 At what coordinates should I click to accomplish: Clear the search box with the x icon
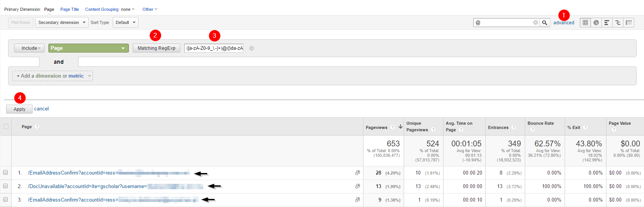click(536, 23)
